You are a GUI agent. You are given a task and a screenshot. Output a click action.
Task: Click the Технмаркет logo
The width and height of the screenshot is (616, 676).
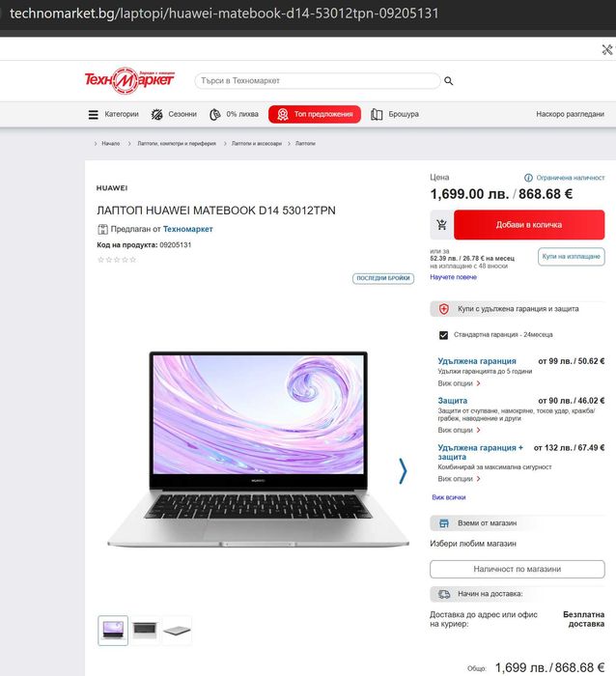[x=129, y=80]
